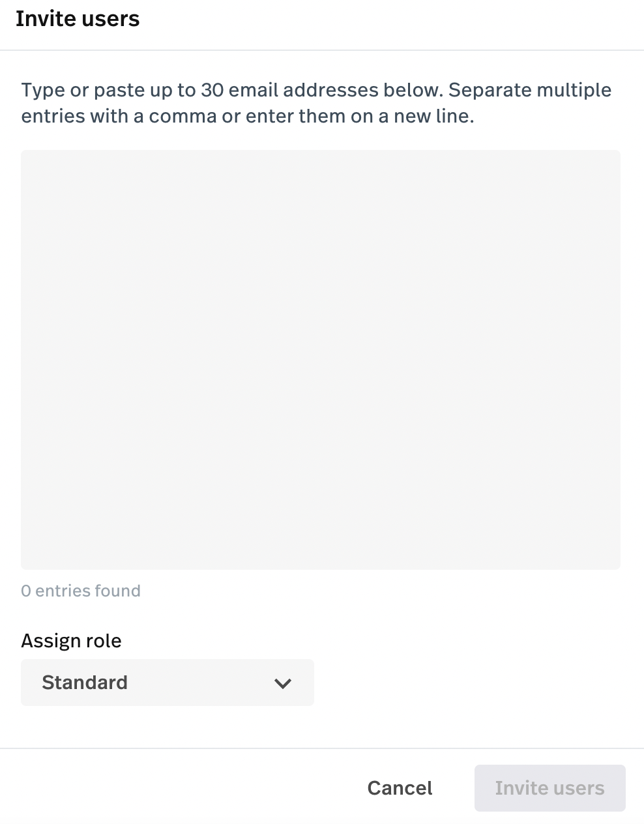Click the 0 entries found counter
Image resolution: width=644 pixels, height=824 pixels.
click(81, 591)
